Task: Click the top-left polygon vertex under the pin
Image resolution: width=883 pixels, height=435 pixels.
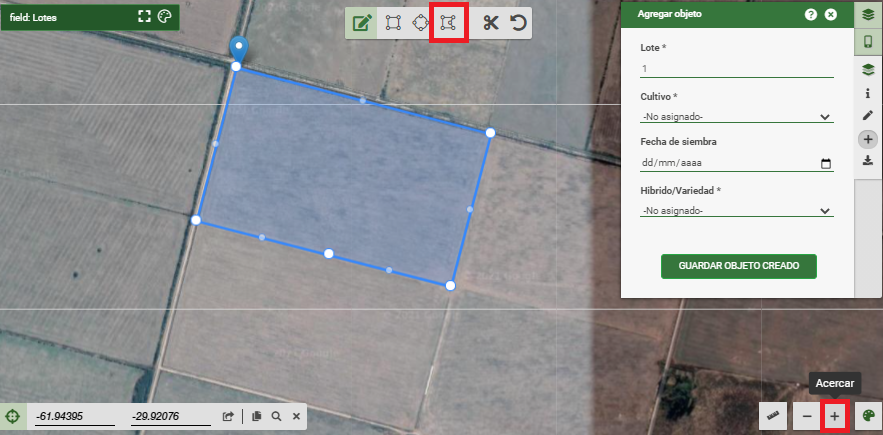Action: pos(237,66)
